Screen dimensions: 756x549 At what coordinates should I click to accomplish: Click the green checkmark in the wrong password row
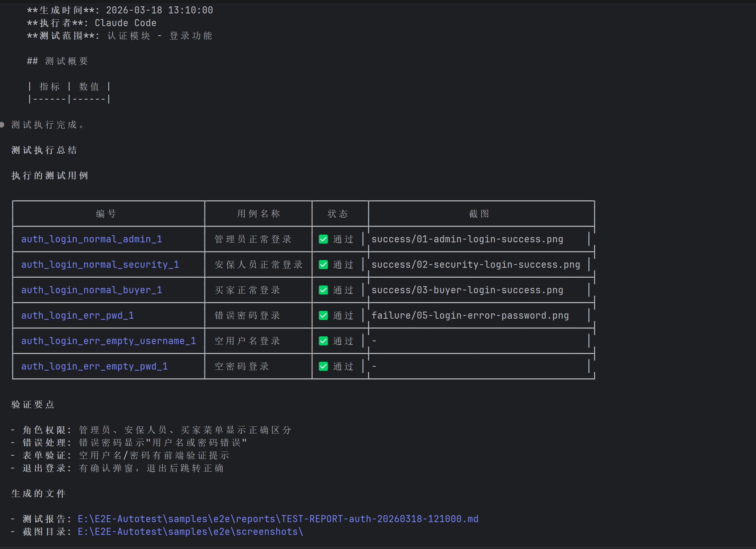pyautogui.click(x=323, y=315)
